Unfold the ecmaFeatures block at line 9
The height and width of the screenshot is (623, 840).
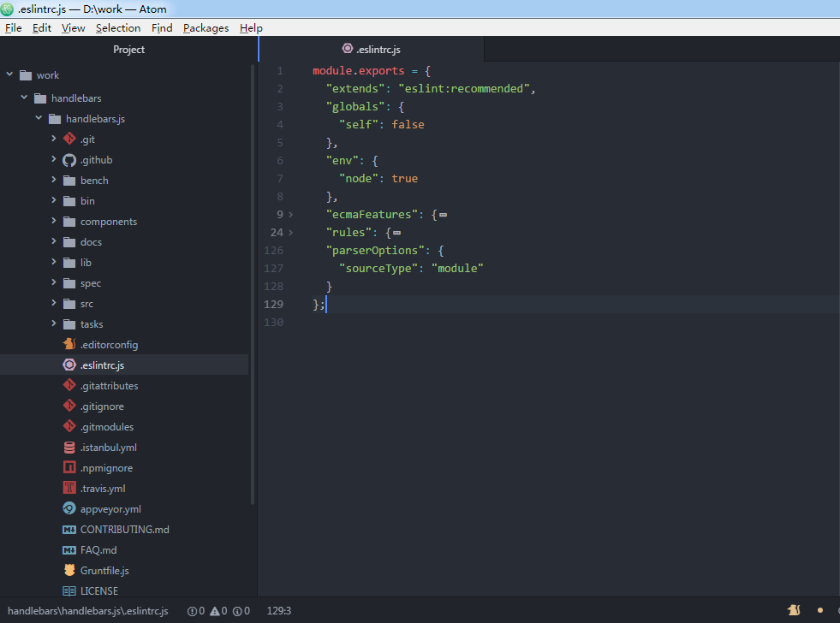pos(291,215)
